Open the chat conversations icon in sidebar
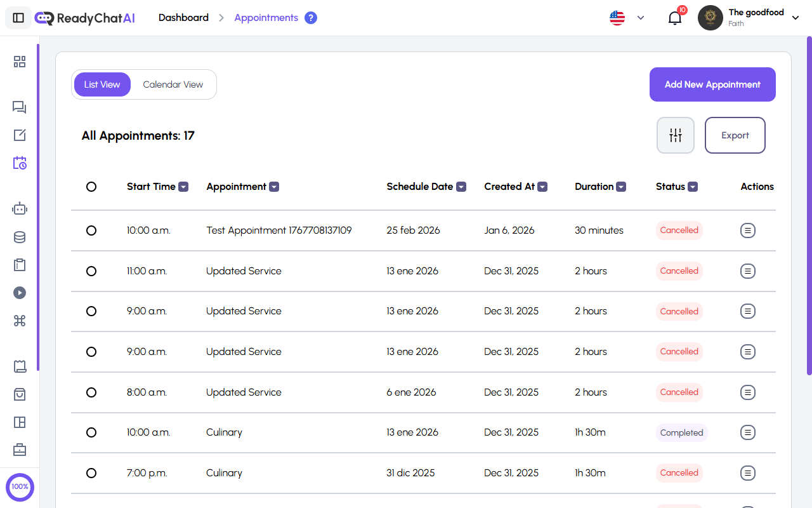Screen dimensions: 812x508 pos(20,107)
